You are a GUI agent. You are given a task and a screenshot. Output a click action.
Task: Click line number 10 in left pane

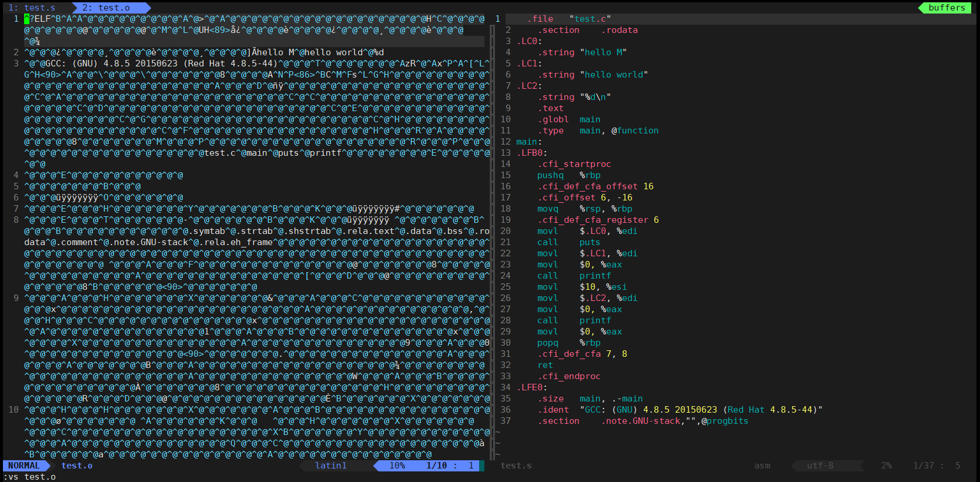point(14,410)
